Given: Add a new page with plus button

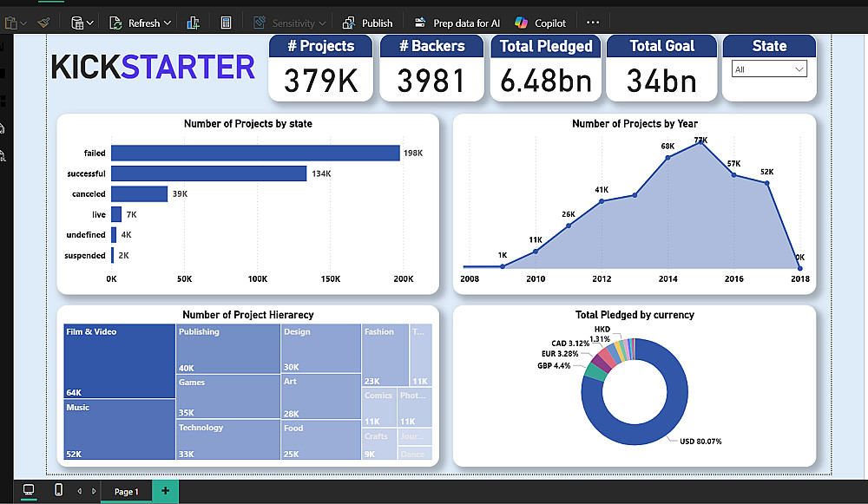Looking at the screenshot, I should point(165,491).
